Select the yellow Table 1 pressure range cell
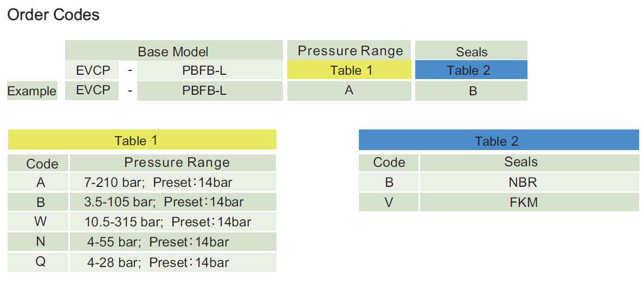This screenshot has width=644, height=286. point(350,70)
